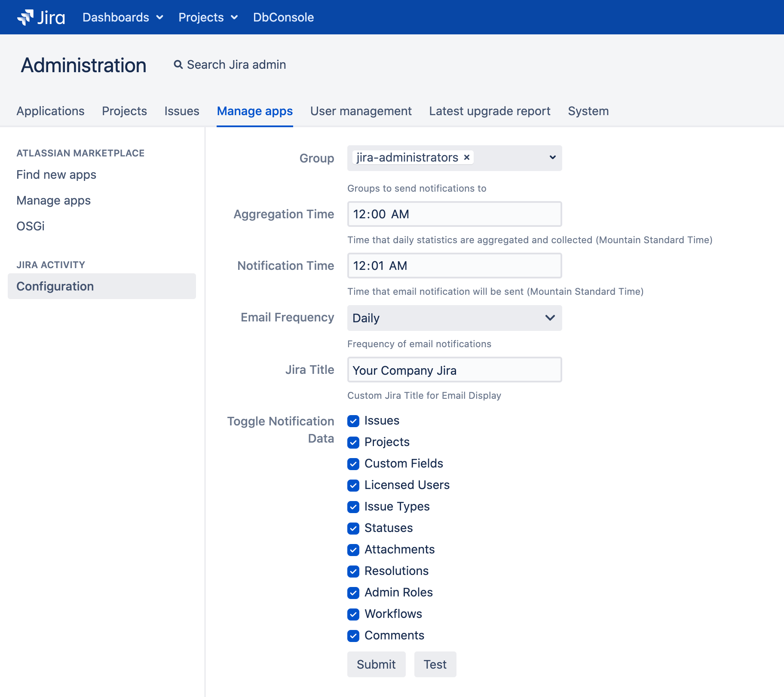Focus the Jira Title text field
Screen dimensions: 784x697
click(454, 370)
